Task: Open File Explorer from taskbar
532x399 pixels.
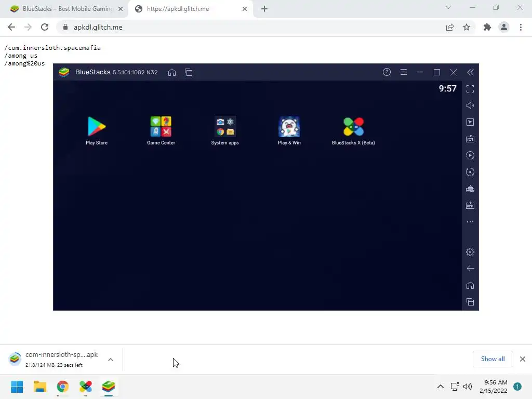Action: coord(39,387)
